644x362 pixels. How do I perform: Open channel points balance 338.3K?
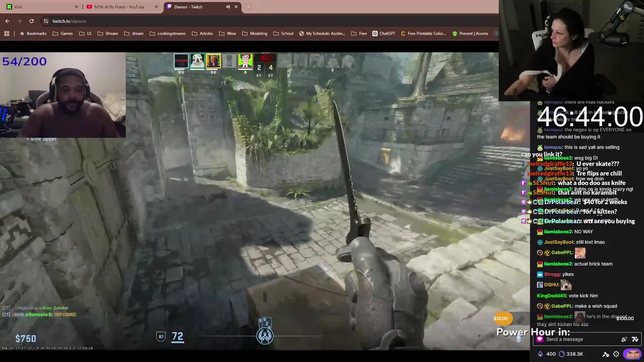pos(571,354)
